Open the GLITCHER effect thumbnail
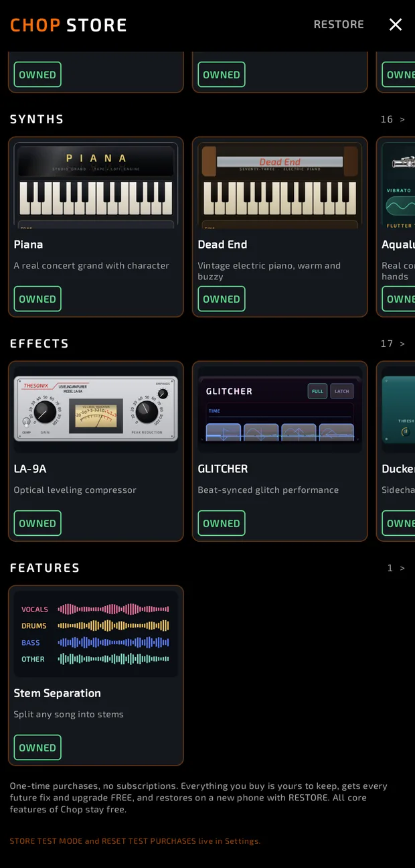The image size is (415, 868). tap(280, 410)
